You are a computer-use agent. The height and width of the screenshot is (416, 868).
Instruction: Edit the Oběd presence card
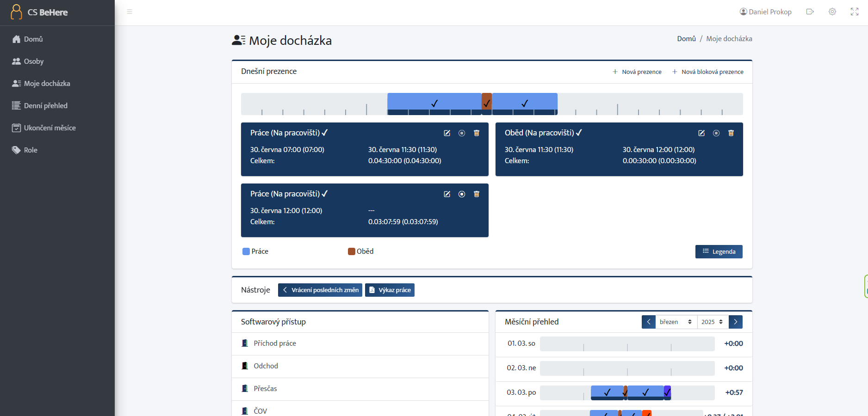(x=701, y=133)
